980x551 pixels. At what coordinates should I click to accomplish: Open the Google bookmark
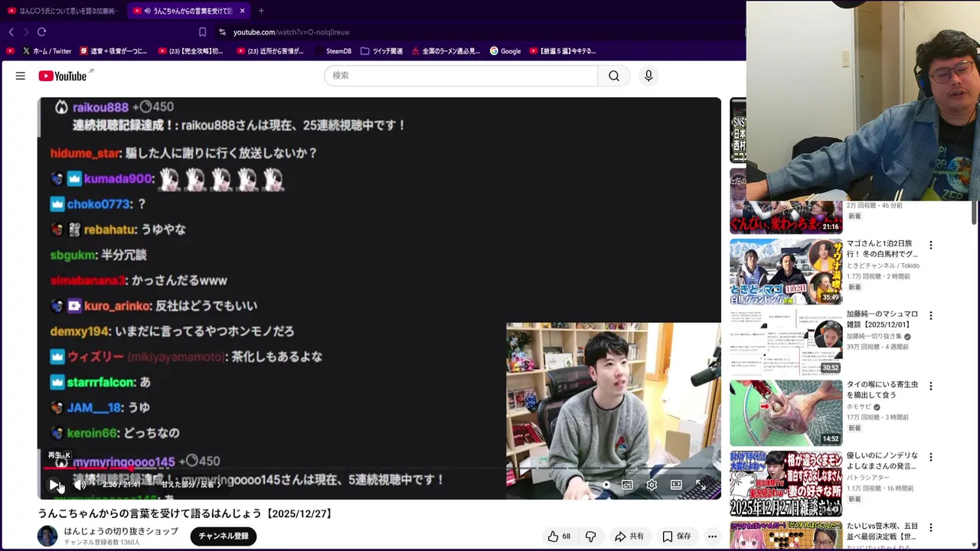point(505,51)
